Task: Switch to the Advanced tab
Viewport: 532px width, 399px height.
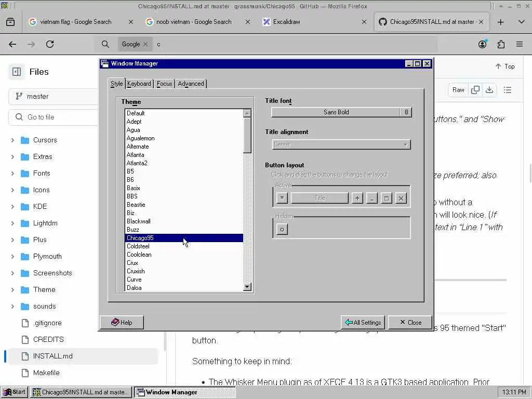Action: 191,84
